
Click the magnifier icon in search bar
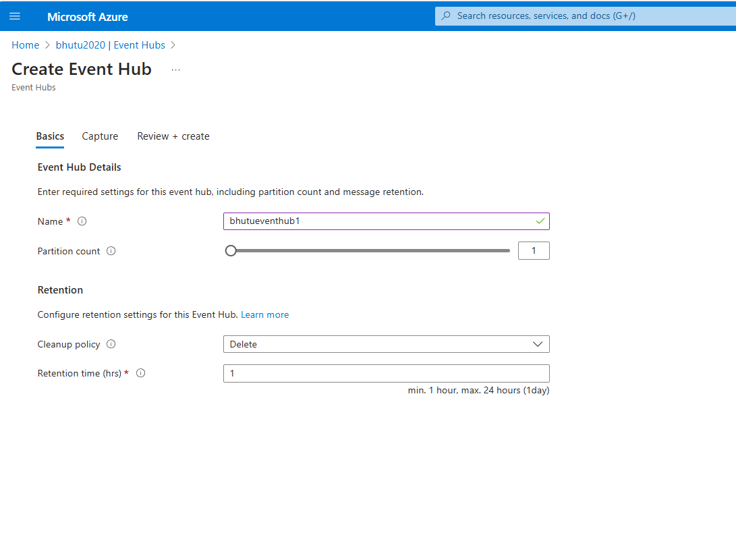446,16
